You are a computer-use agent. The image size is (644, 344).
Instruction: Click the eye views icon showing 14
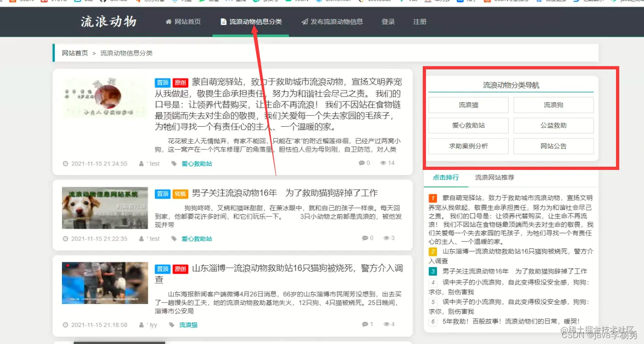coord(383,163)
